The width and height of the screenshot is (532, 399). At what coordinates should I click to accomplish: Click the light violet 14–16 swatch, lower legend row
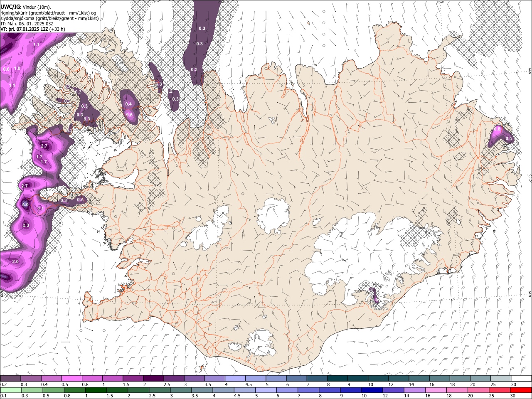coord(415,390)
